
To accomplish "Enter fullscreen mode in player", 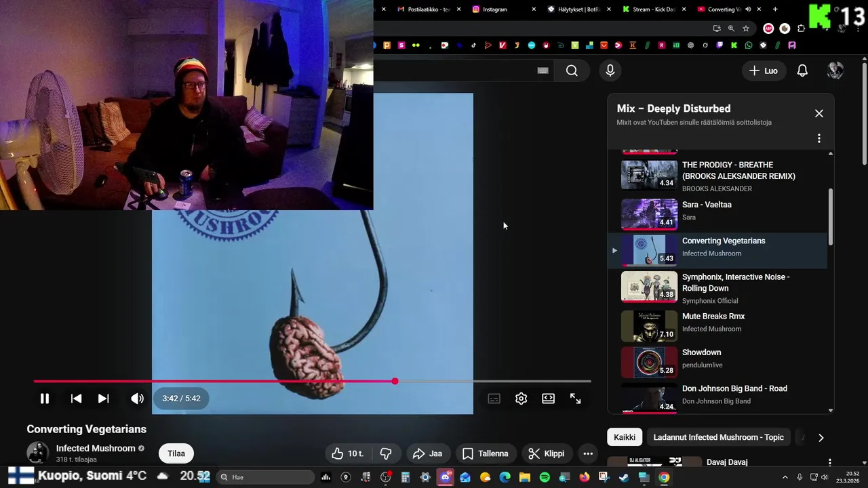I will (575, 399).
